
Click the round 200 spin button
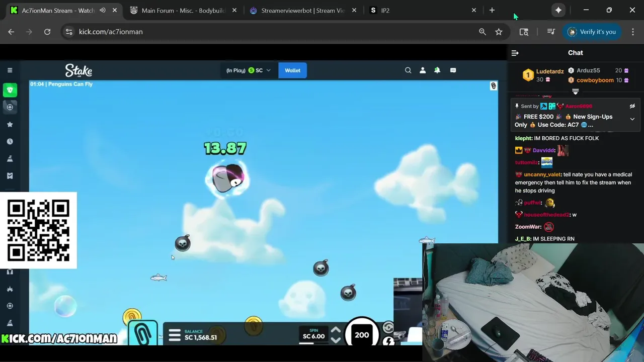pyautogui.click(x=362, y=334)
